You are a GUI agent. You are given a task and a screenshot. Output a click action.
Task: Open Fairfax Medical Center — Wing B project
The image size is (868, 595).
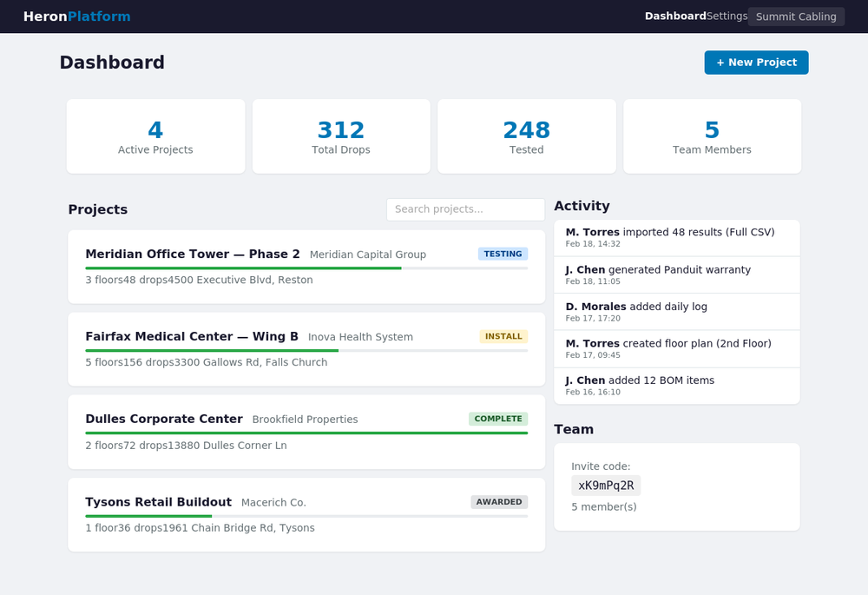click(x=193, y=336)
